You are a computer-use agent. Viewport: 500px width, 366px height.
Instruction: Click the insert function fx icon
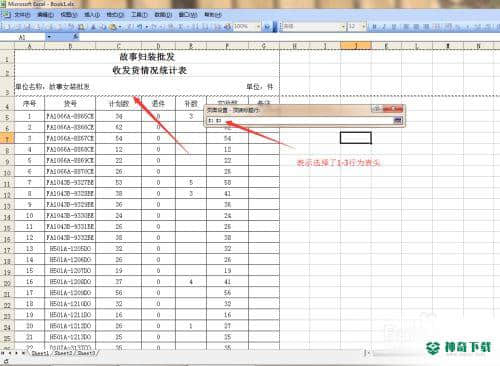76,36
